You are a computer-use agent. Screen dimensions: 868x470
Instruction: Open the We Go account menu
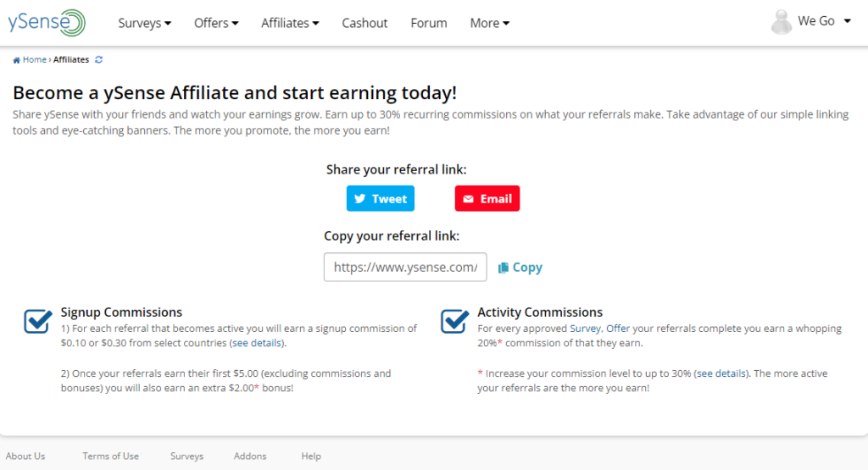point(824,21)
